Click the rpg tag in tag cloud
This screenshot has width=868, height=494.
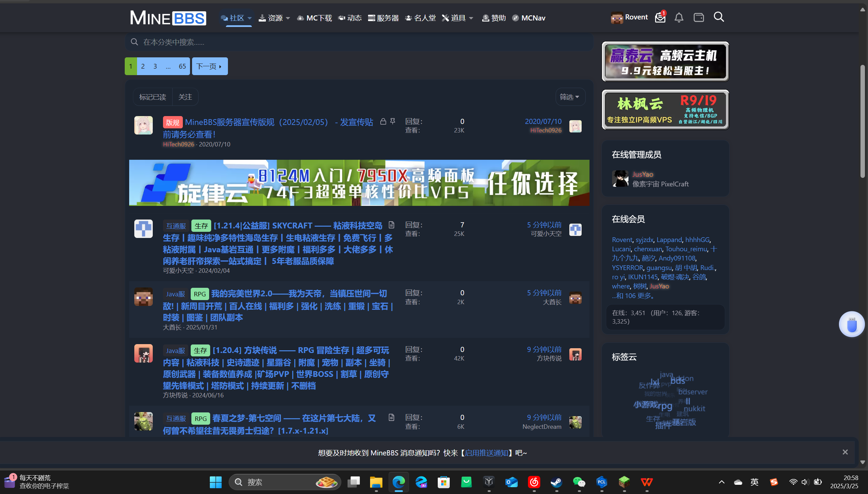click(665, 406)
